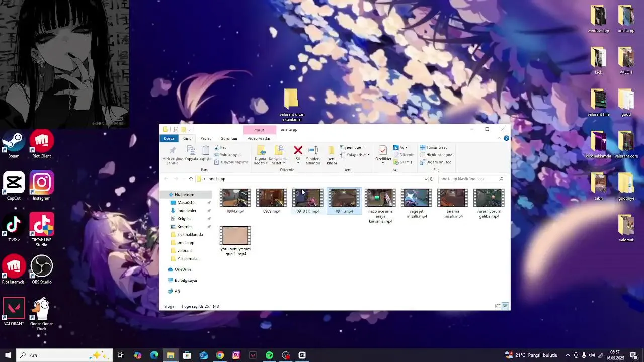Expand Yeni öğe dropdown
This screenshot has height=362, width=644.
(352, 148)
